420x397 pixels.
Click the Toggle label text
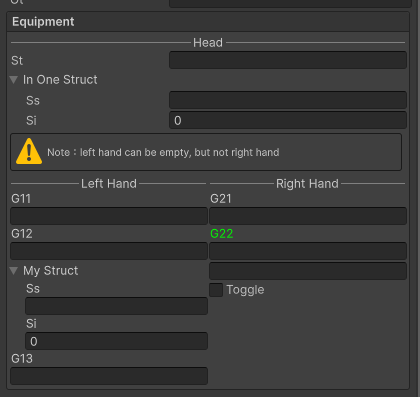click(245, 290)
